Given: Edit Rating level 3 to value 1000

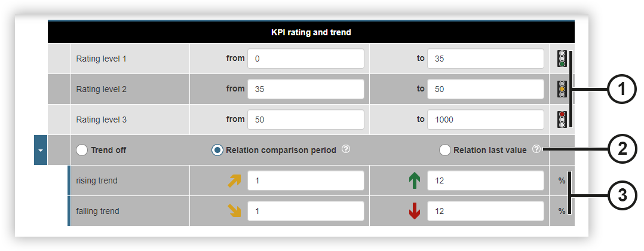Looking at the screenshot, I should 486,120.
